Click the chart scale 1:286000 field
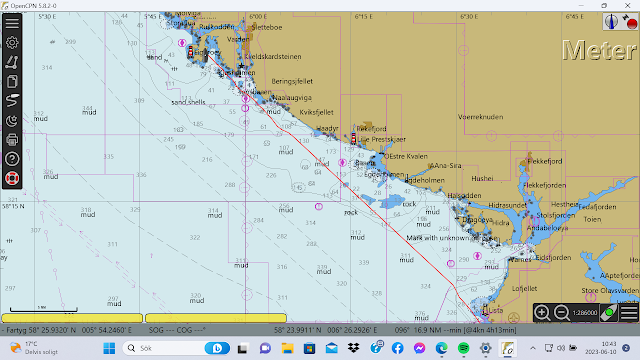The width and height of the screenshot is (640, 360). (584, 313)
